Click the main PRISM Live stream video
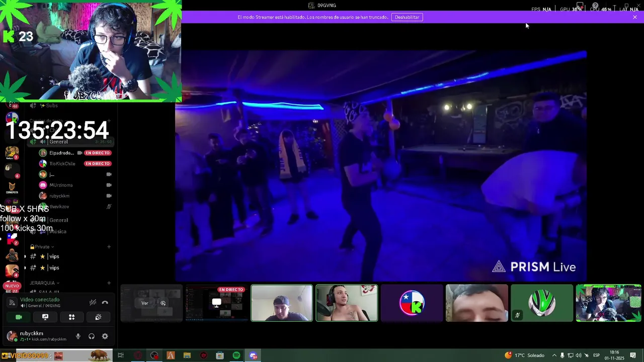 click(x=381, y=166)
